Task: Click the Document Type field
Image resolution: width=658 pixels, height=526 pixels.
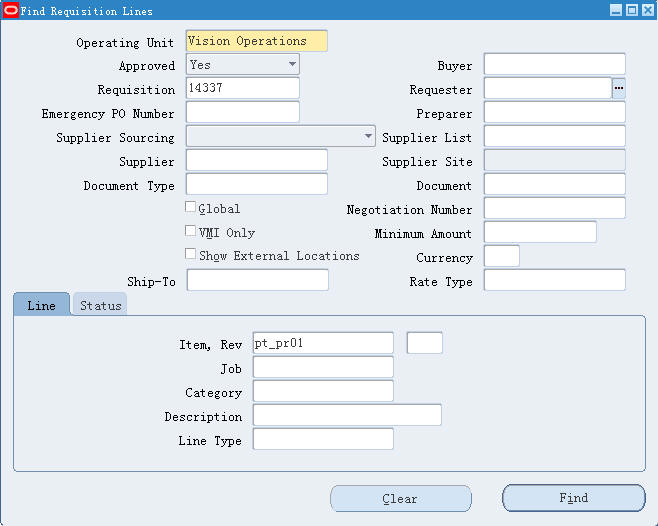Action: tap(257, 184)
